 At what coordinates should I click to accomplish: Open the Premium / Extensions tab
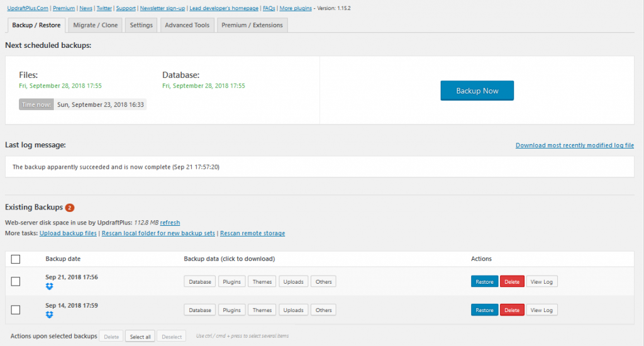(x=252, y=25)
